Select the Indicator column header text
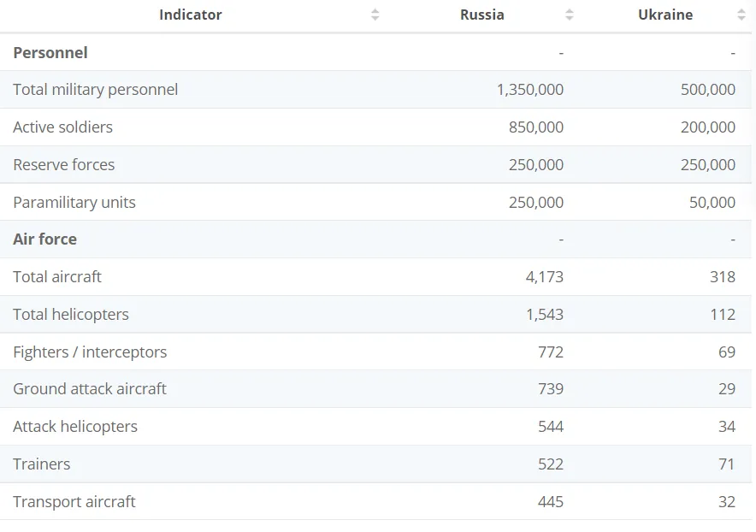Viewport: 756px width, 532px height. point(190,15)
